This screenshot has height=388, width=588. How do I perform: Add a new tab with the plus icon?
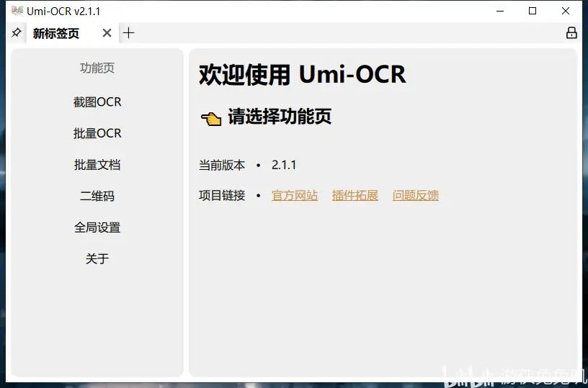pyautogui.click(x=128, y=33)
